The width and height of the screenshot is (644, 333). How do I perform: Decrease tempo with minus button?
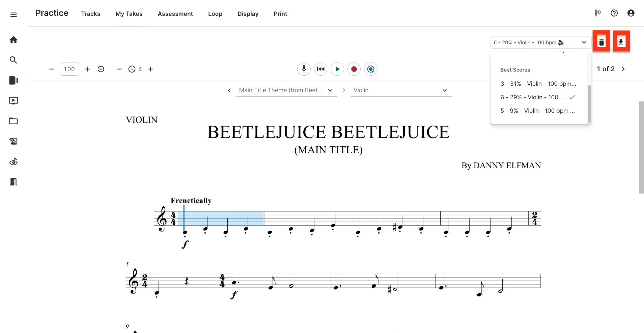click(51, 69)
